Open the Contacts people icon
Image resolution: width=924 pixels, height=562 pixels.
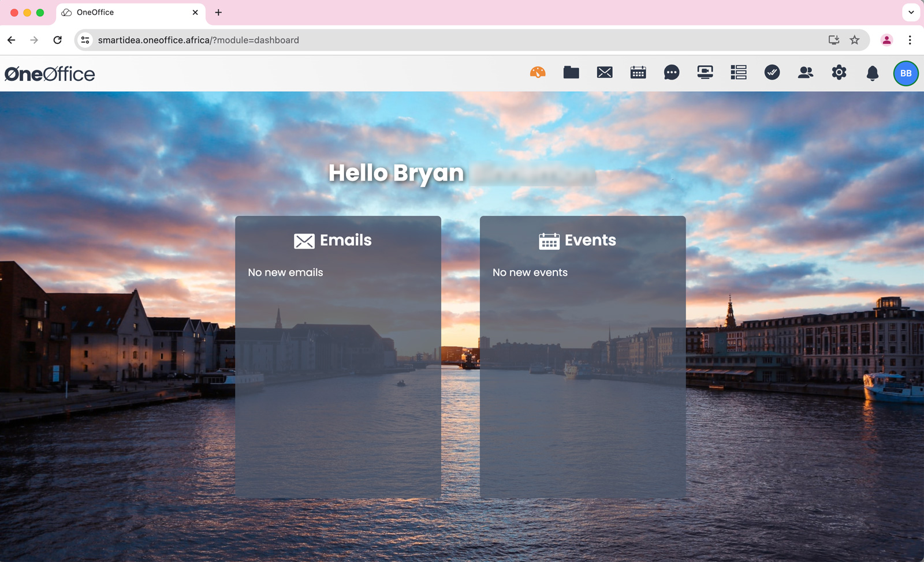click(806, 73)
